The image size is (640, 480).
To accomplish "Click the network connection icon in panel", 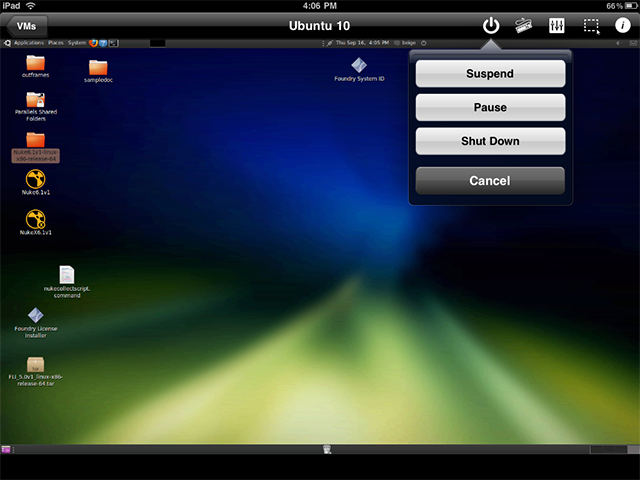I will click(329, 43).
